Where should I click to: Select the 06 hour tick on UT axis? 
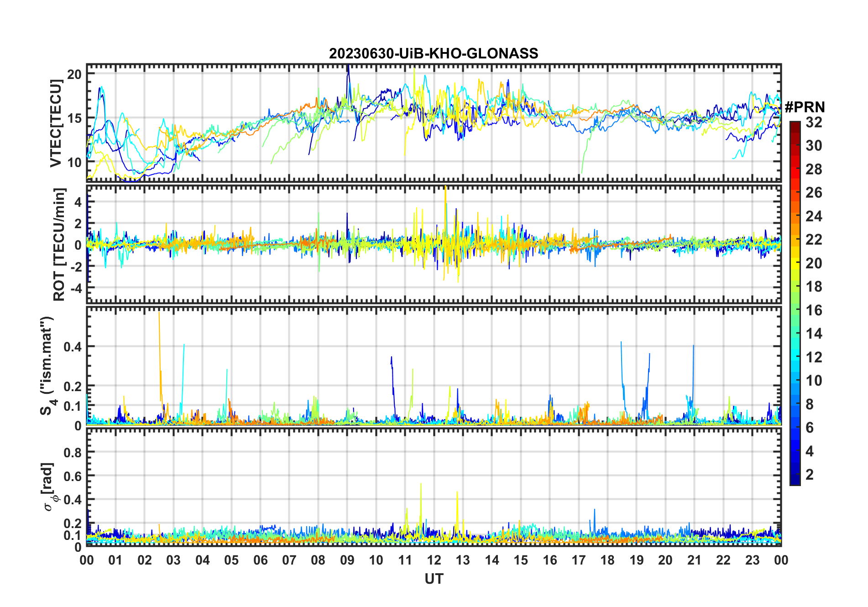261,560
